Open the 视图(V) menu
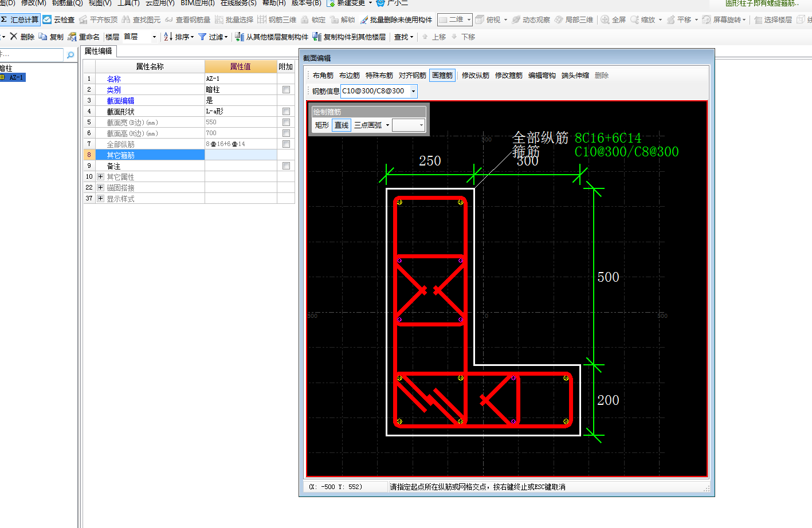812x528 pixels. click(100, 3)
